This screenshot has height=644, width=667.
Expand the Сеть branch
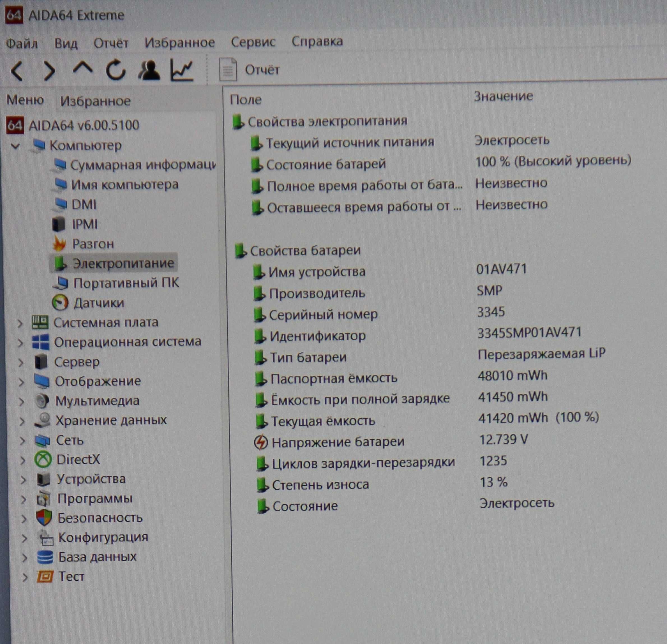point(22,441)
